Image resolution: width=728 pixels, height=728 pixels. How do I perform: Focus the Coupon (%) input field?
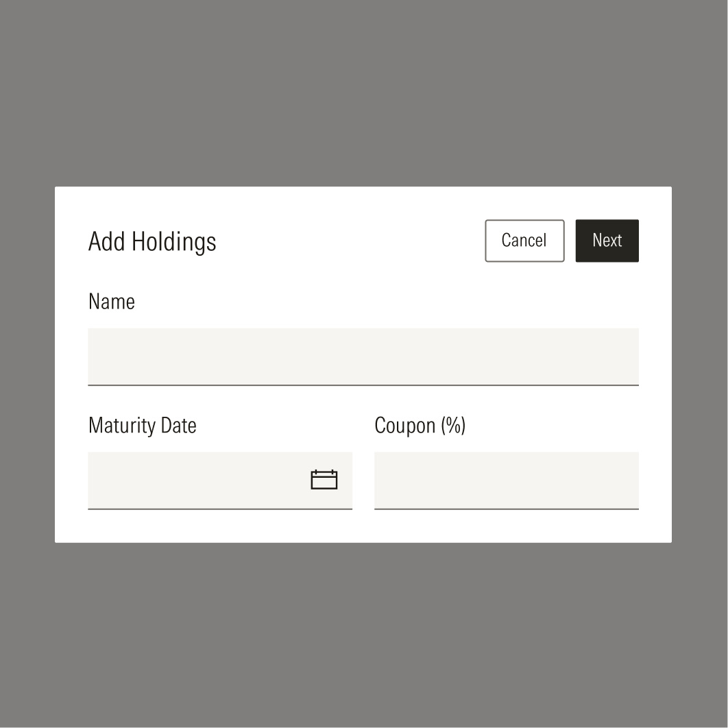coord(507,481)
